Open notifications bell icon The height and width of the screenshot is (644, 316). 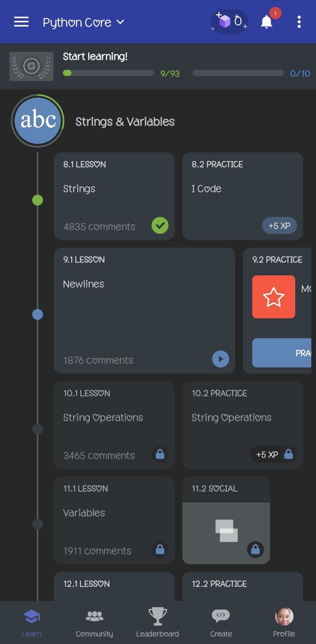[267, 22]
